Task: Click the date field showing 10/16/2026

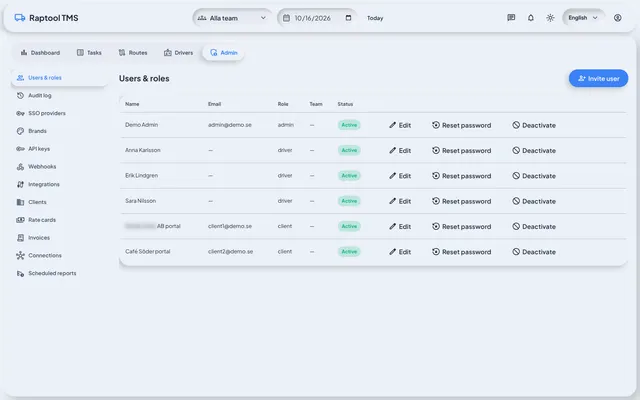Action: pyautogui.click(x=317, y=18)
